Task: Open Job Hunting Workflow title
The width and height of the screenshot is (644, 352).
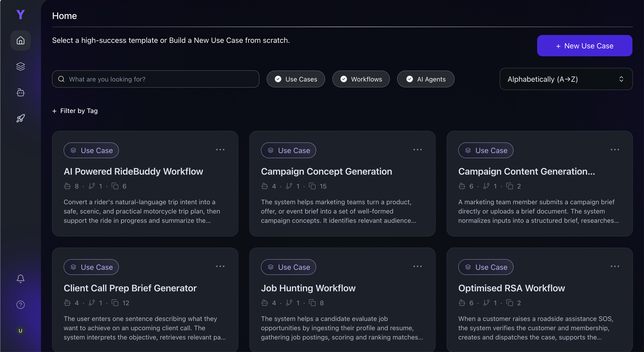Action: point(308,288)
